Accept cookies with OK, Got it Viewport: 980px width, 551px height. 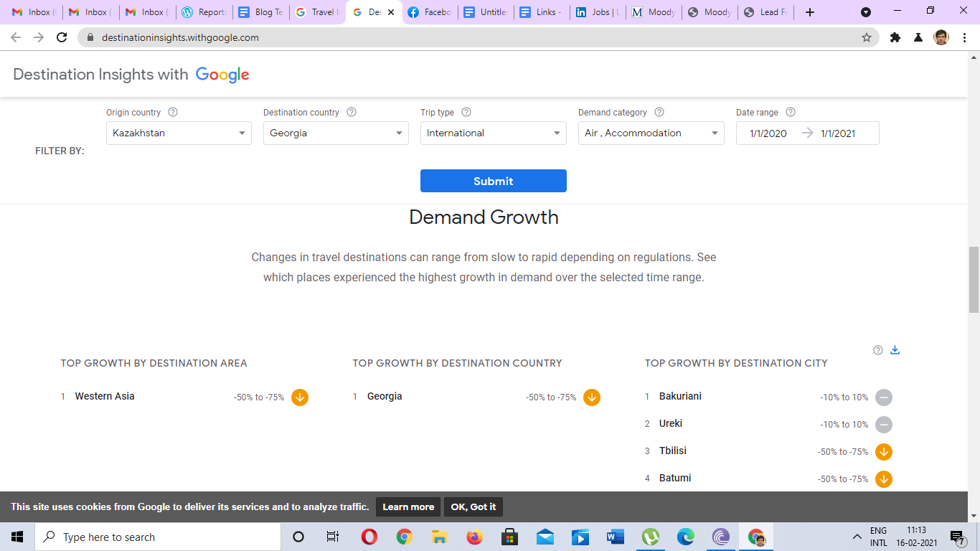(473, 507)
